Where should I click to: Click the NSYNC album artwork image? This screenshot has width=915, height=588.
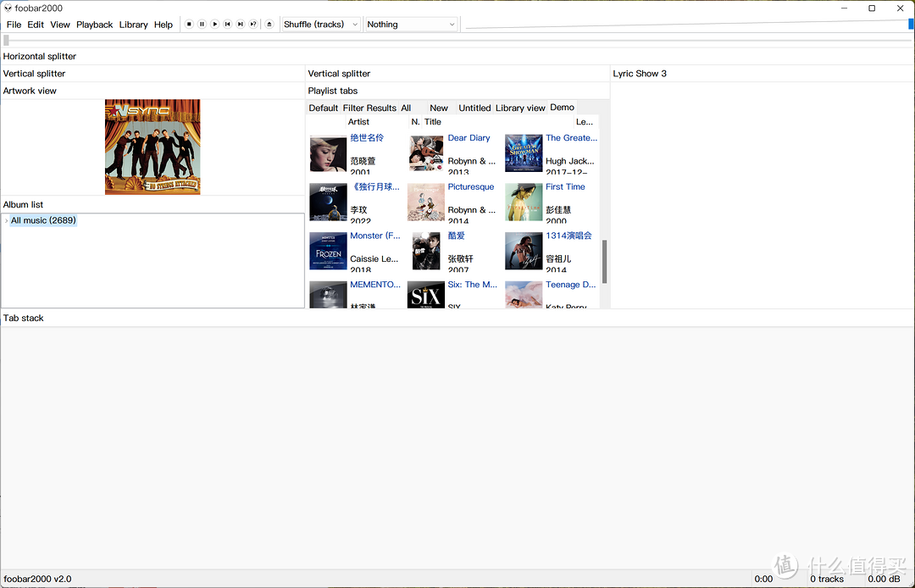pos(152,147)
